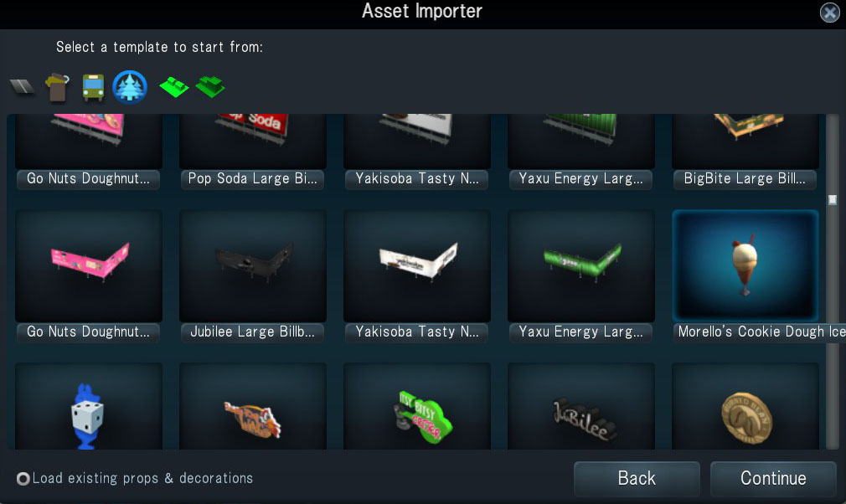Enable Load existing props & decorations

[23, 479]
